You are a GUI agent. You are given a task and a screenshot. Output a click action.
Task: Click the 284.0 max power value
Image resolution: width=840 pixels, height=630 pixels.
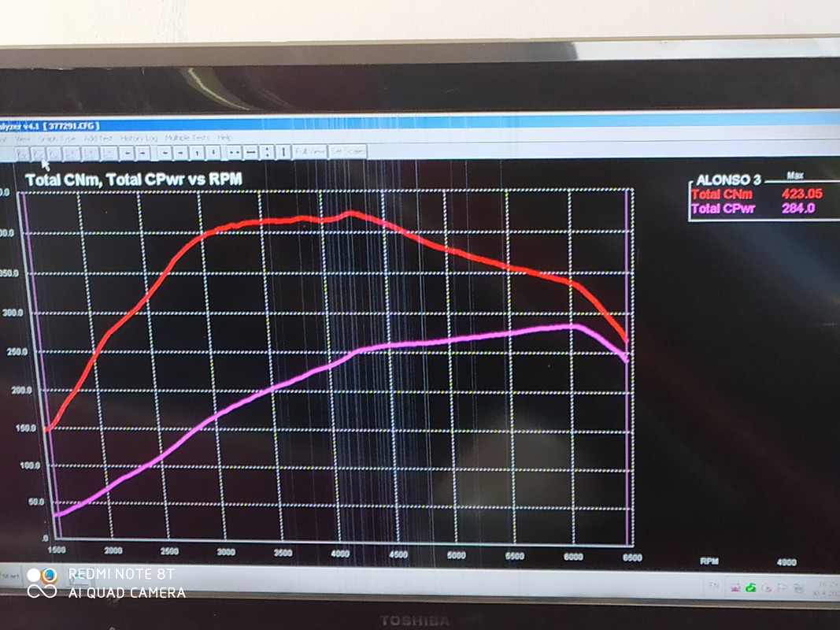(797, 208)
